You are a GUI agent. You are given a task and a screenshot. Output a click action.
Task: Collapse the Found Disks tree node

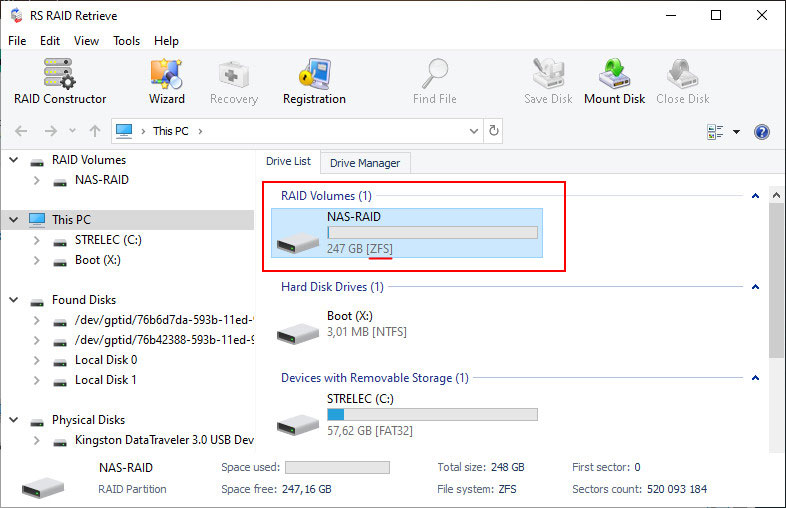[x=14, y=300]
